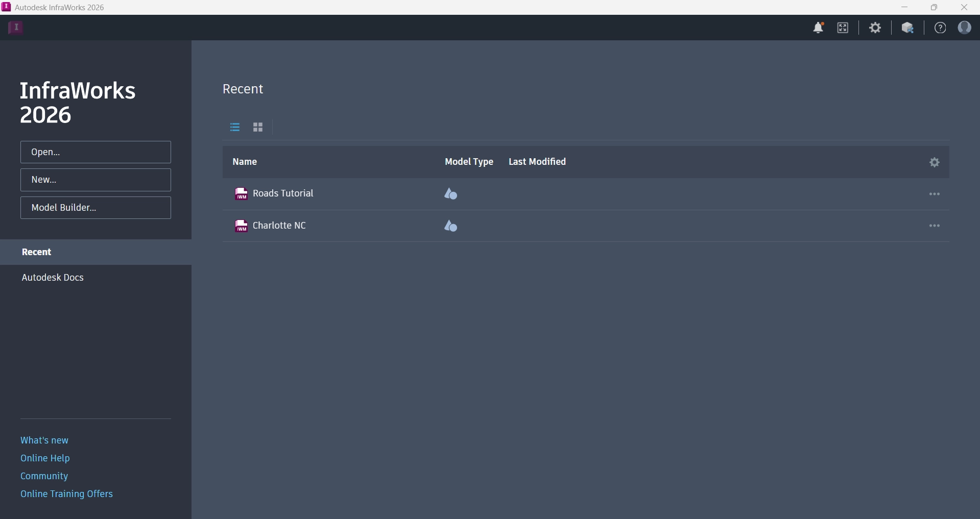Click the table column settings gear
This screenshot has width=980, height=519.
point(934,162)
